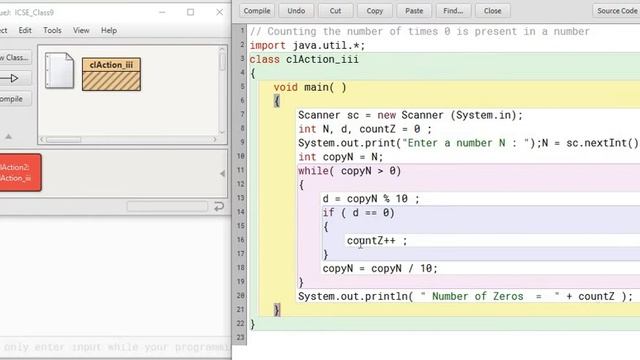Open the Find... dialog button
The width and height of the screenshot is (640, 360).
453,11
